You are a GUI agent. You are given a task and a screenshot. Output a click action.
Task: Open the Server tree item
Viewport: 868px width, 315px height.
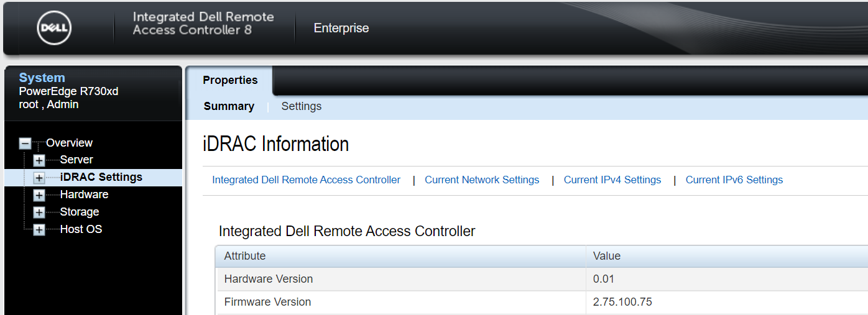pyautogui.click(x=76, y=160)
